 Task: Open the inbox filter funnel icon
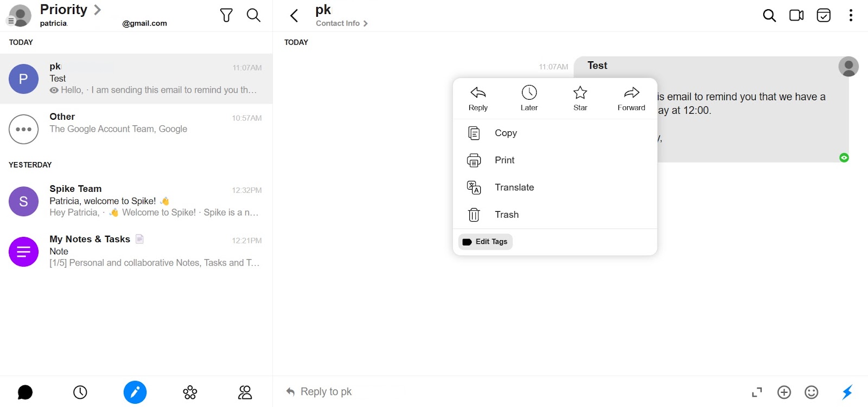226,15
